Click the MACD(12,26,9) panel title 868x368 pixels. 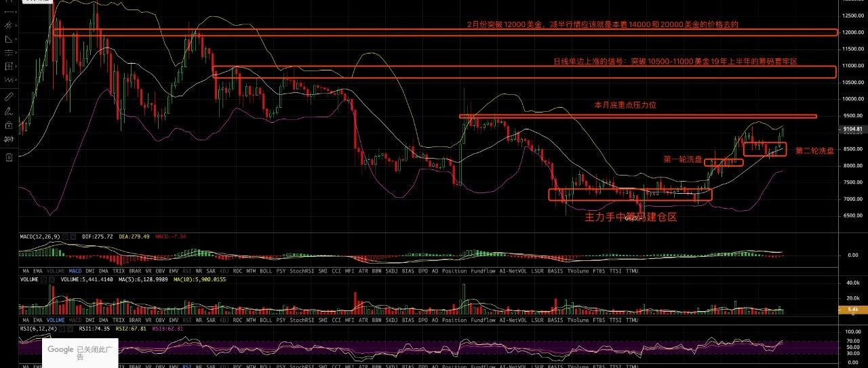tap(40, 237)
